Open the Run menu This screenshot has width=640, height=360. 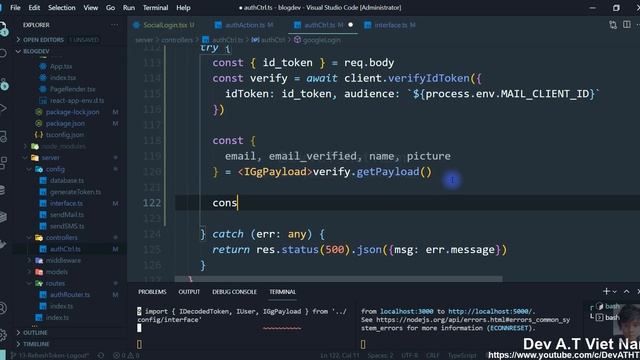coord(129,8)
